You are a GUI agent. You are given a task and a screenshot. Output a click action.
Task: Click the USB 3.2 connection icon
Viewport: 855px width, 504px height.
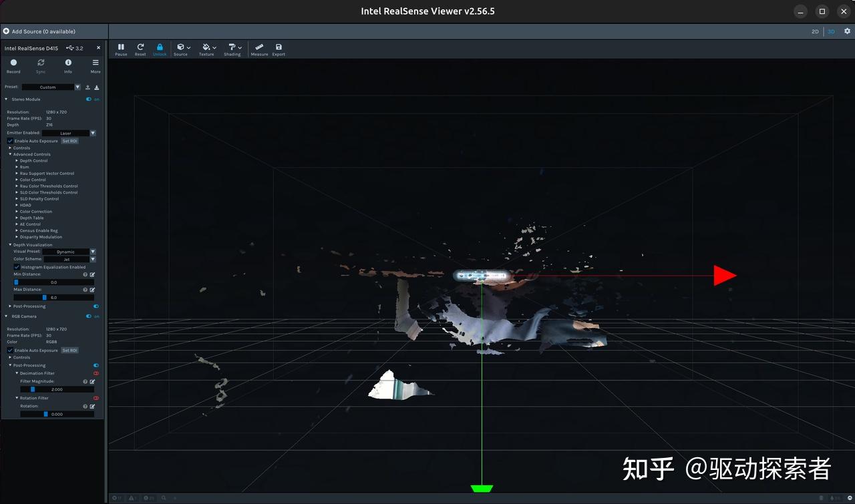point(70,48)
